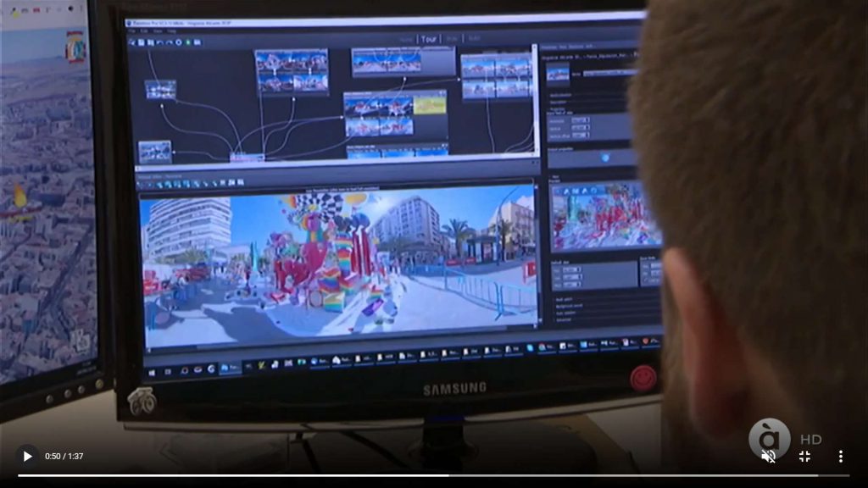Select the Build tab in the filmed software
This screenshot has height=488, width=868.
pyautogui.click(x=474, y=38)
